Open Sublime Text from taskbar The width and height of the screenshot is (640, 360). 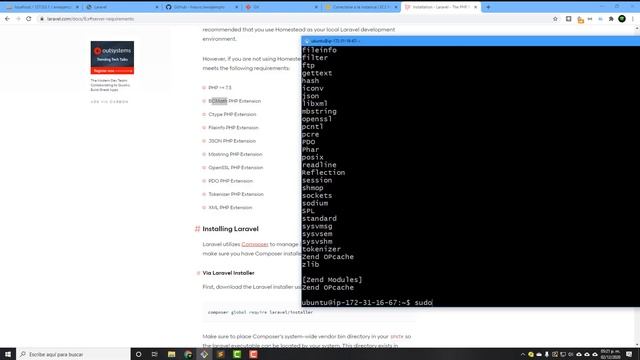pyautogui.click(x=221, y=354)
